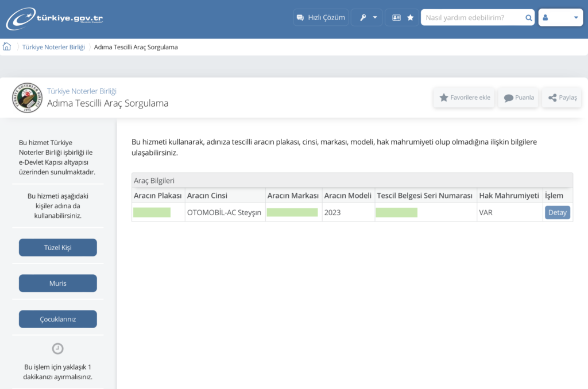This screenshot has width=588, height=389.
Task: Open the user account dropdown
Action: pyautogui.click(x=560, y=18)
